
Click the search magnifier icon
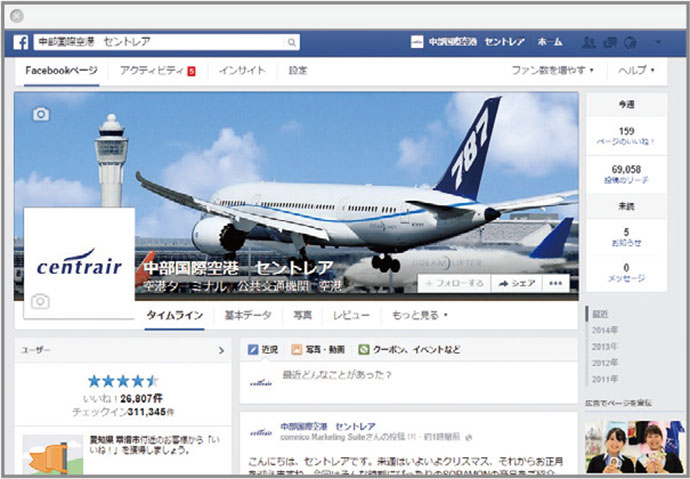(291, 42)
